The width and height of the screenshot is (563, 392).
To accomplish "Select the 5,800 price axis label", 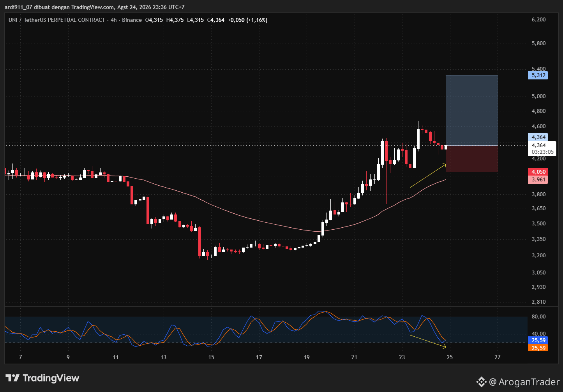I will [x=538, y=43].
